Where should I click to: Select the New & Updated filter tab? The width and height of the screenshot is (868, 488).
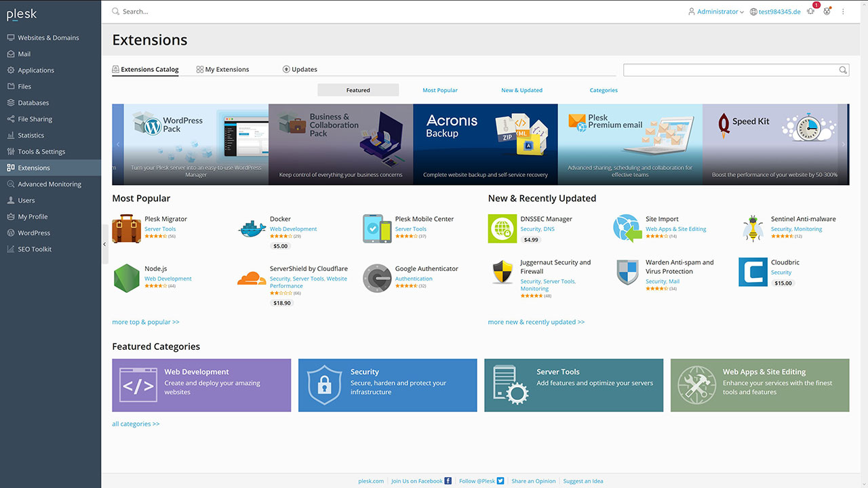point(521,90)
